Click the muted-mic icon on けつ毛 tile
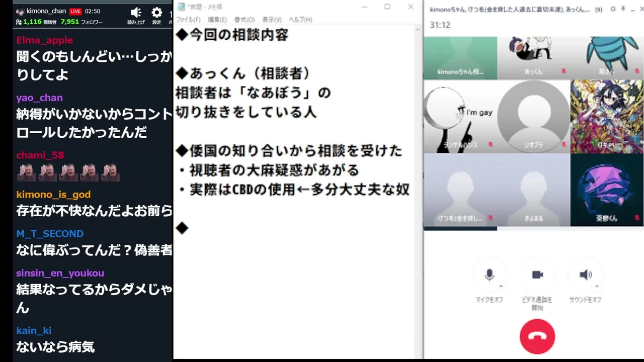The width and height of the screenshot is (644, 362). [x=490, y=218]
